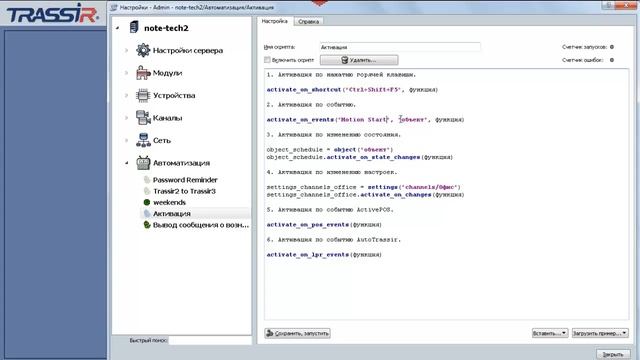This screenshot has height=360, width=640.
Task: Click the Сохранить, запустить button
Action: click(x=298, y=333)
